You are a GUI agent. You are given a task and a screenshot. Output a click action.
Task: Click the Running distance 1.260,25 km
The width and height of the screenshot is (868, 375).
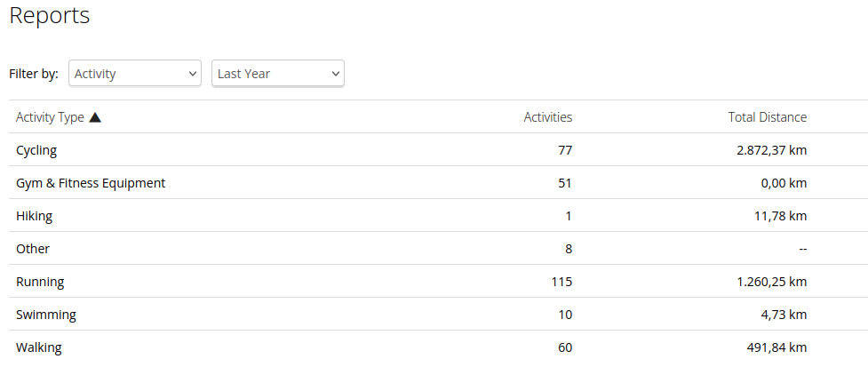(x=771, y=282)
